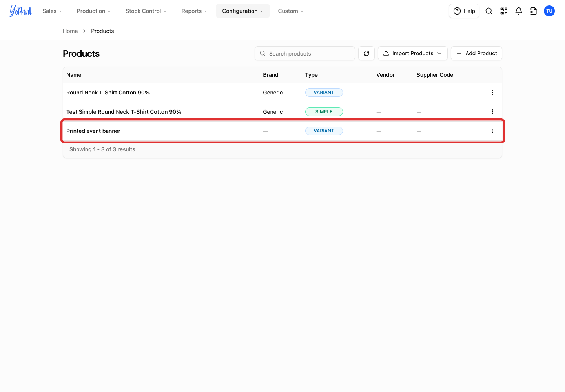Open the Help button
This screenshot has height=392, width=565.
tap(464, 11)
